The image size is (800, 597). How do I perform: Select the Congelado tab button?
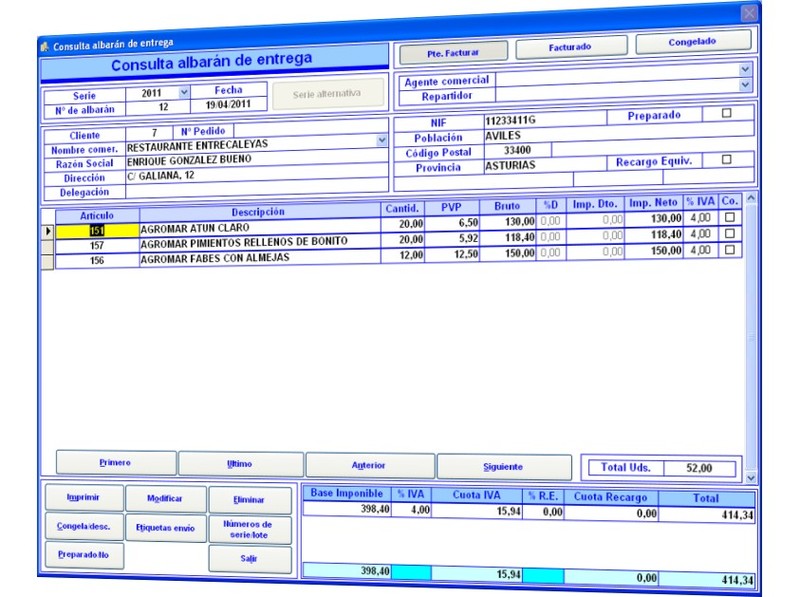[x=693, y=41]
